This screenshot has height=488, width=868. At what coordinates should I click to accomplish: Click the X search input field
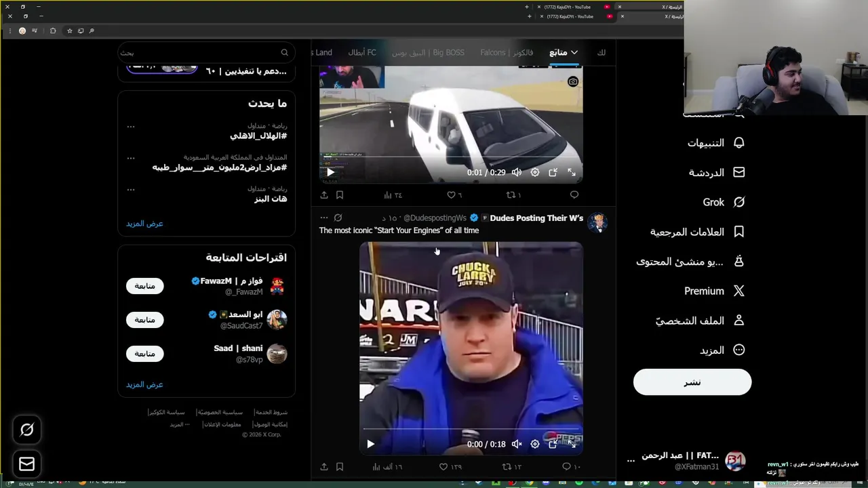click(x=207, y=52)
